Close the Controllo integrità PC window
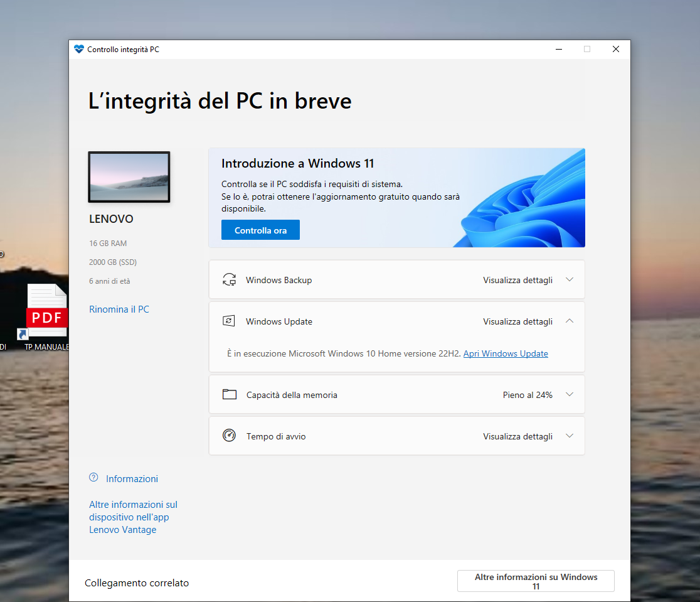 tap(615, 49)
